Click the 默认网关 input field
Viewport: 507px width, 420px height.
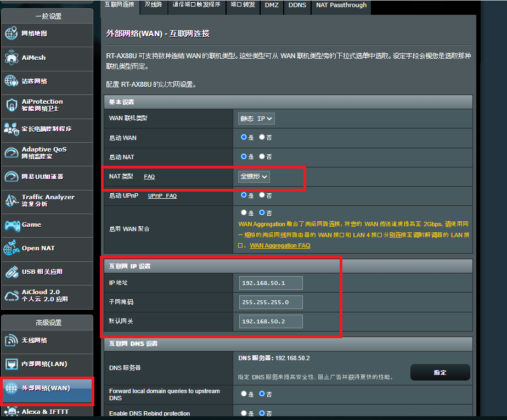[x=271, y=321]
